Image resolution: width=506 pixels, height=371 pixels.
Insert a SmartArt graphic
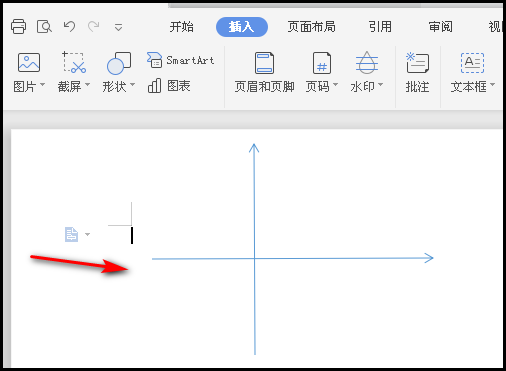(180, 60)
